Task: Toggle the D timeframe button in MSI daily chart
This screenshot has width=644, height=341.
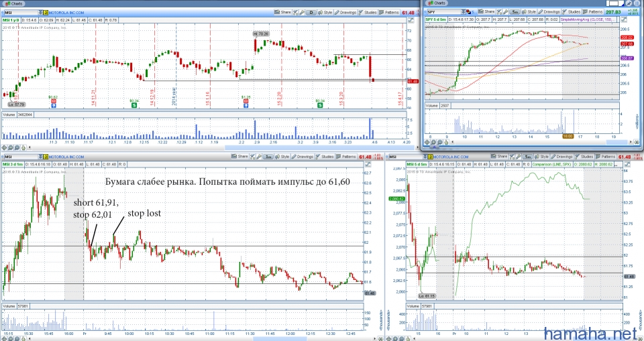Action: point(311,12)
